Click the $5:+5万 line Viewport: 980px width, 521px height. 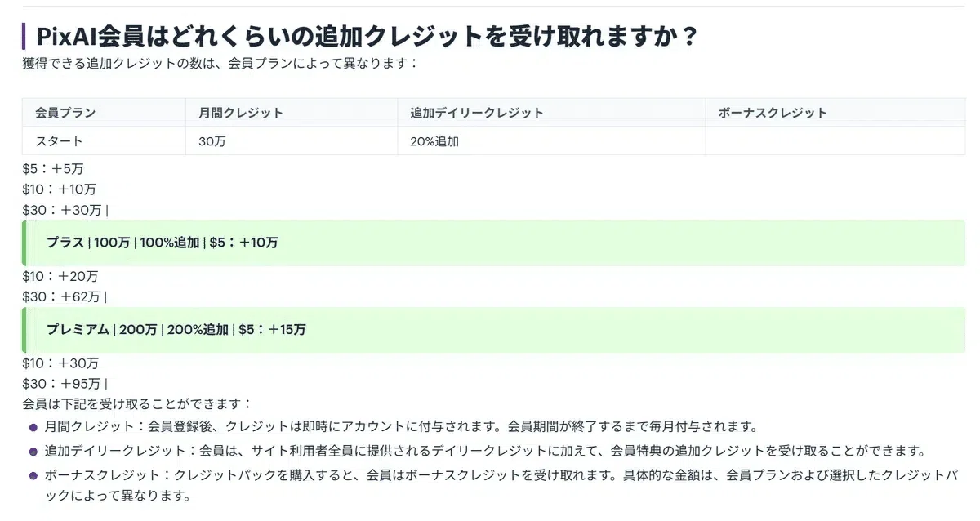pos(53,169)
